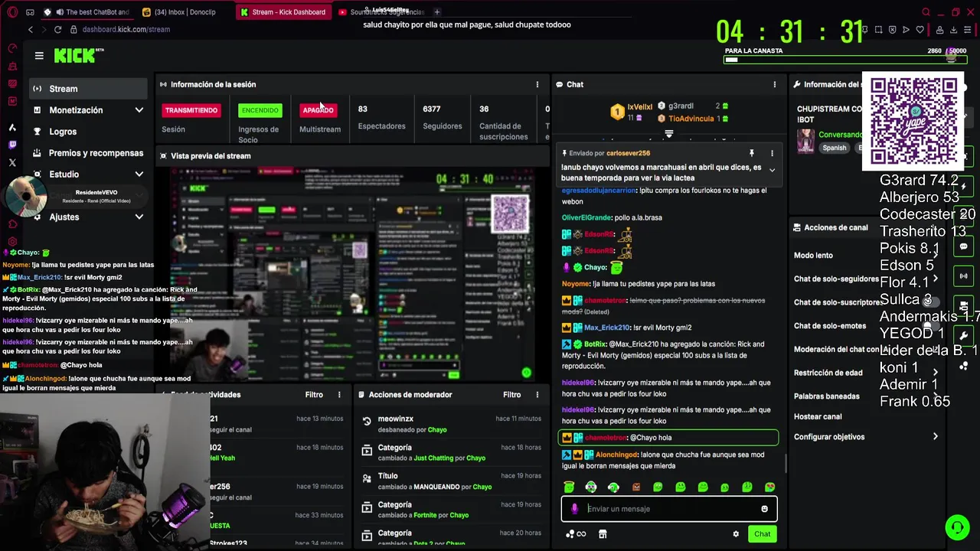The height and width of the screenshot is (551, 980).
Task: Expand the pinned message from carlosever256
Action: [772, 170]
